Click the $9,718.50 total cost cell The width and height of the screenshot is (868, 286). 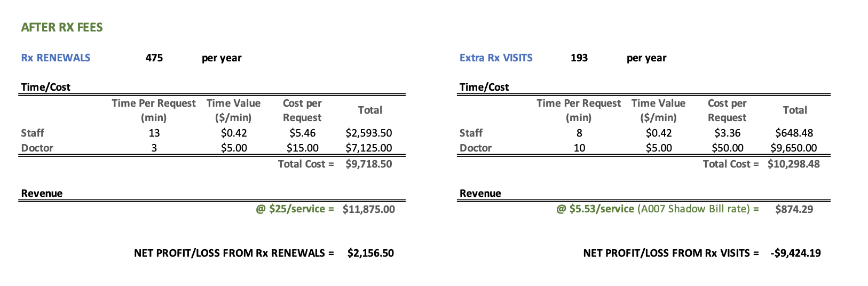[x=369, y=164]
